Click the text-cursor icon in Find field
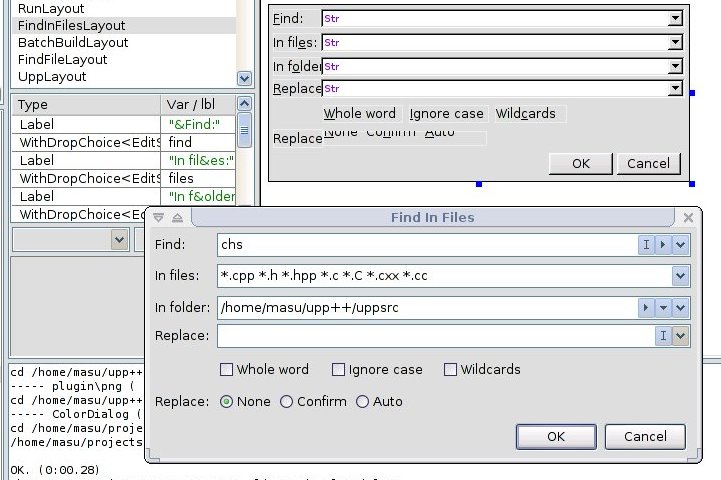This screenshot has height=480, width=721. point(646,245)
